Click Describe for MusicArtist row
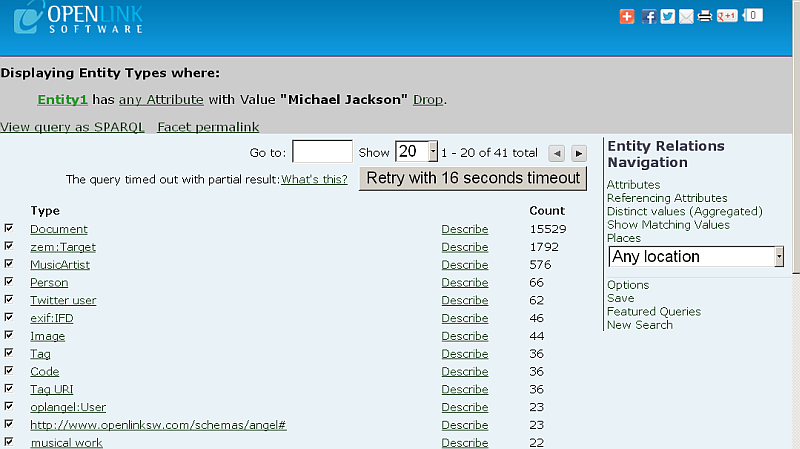The image size is (800, 449). click(465, 265)
